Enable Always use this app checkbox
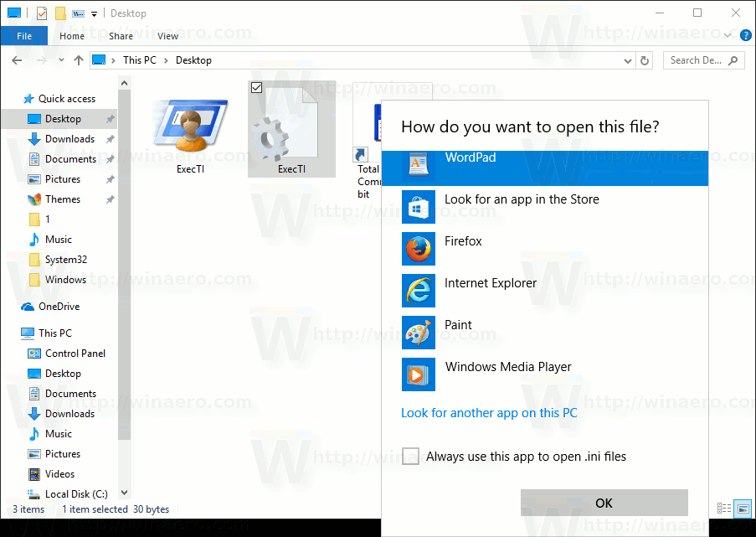This screenshot has width=756, height=537. point(411,457)
